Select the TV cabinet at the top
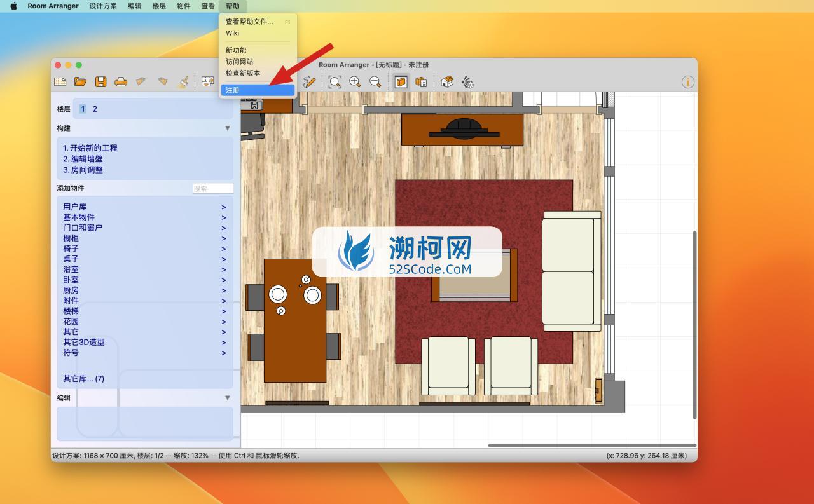 tap(462, 130)
